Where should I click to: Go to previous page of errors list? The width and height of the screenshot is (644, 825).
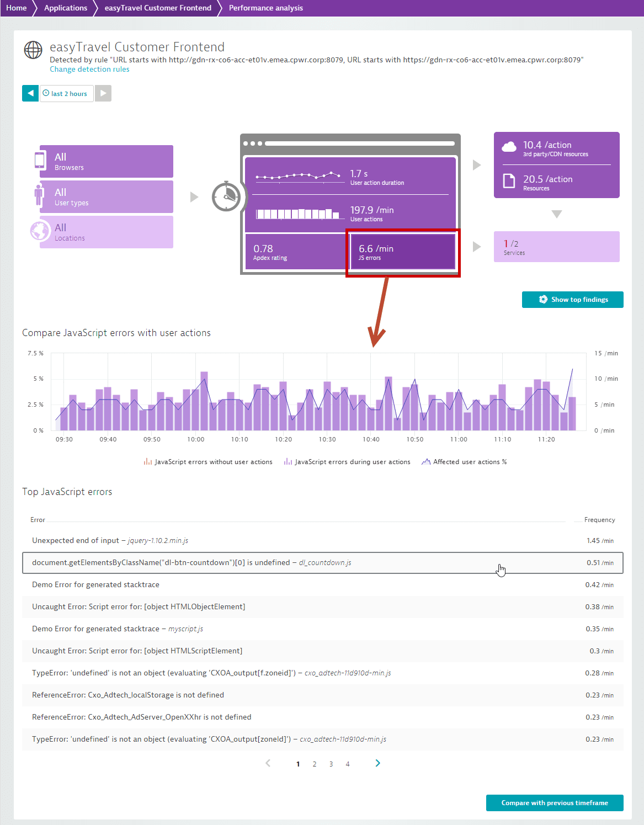[268, 763]
